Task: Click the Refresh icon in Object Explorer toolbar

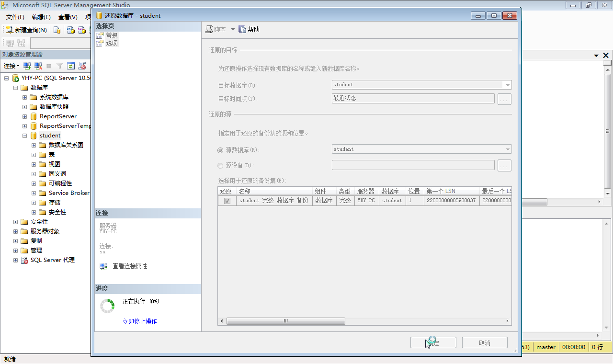Action: coord(71,66)
